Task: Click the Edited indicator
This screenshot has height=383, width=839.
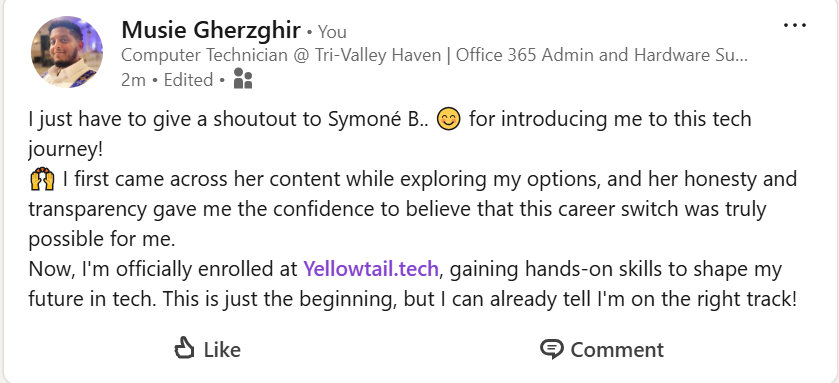Action: click(x=188, y=80)
